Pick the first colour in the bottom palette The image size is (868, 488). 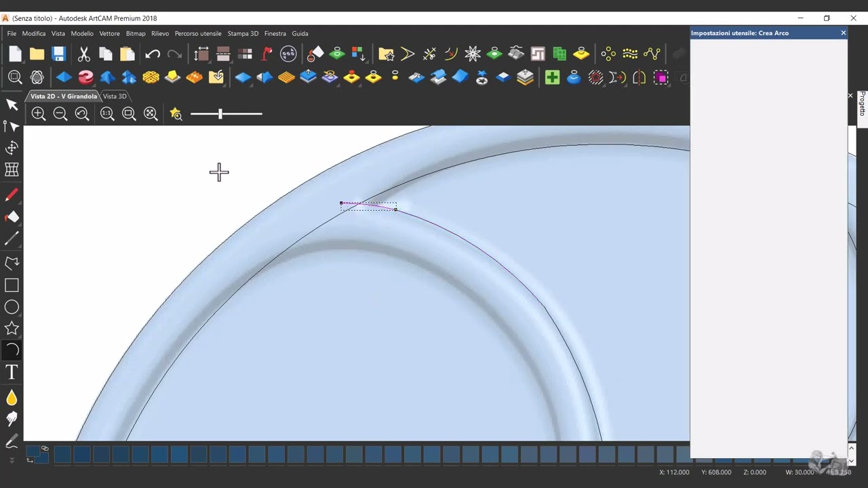pos(62,454)
